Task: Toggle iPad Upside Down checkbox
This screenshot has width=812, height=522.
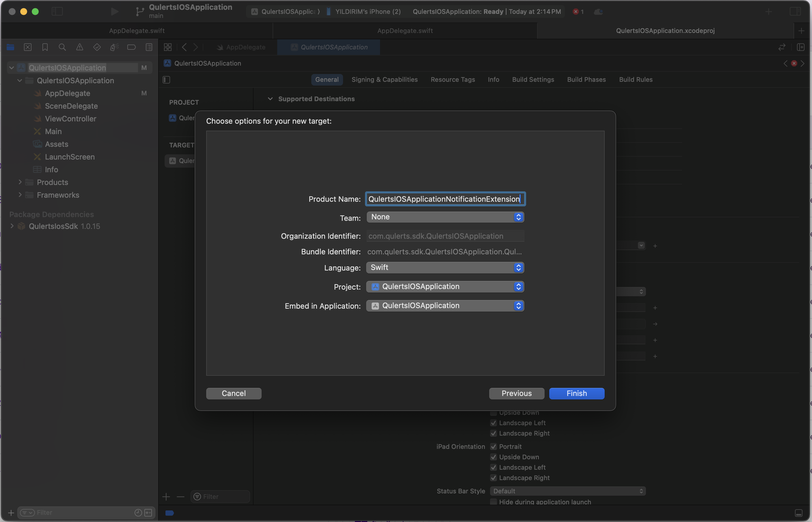Action: coord(493,457)
